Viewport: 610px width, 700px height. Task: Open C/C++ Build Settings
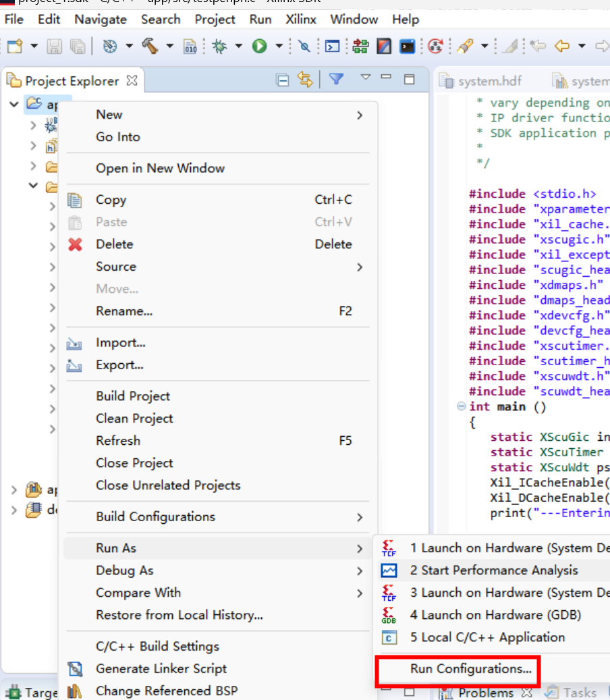click(218, 646)
